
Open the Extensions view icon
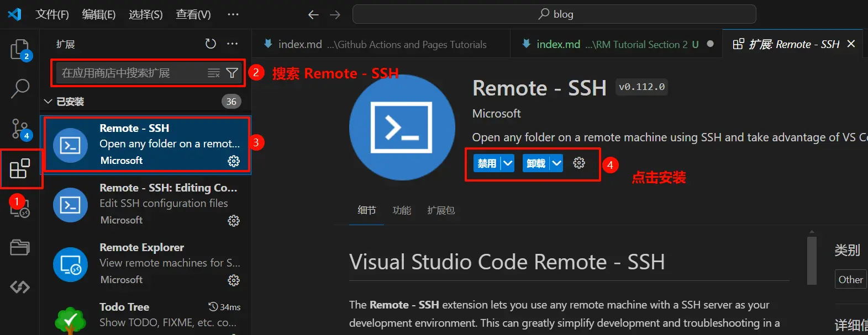tap(20, 168)
